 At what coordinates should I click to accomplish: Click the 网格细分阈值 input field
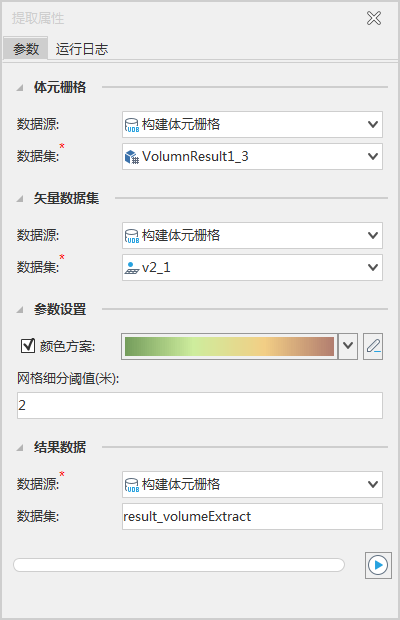[200, 405]
